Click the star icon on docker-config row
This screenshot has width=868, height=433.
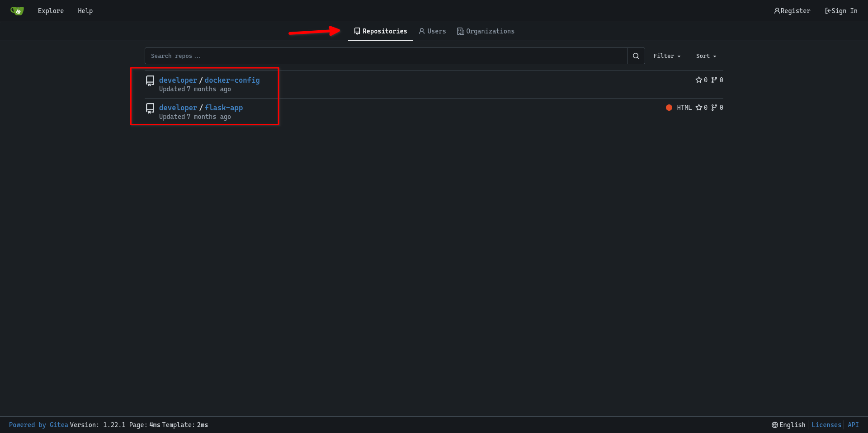click(698, 80)
